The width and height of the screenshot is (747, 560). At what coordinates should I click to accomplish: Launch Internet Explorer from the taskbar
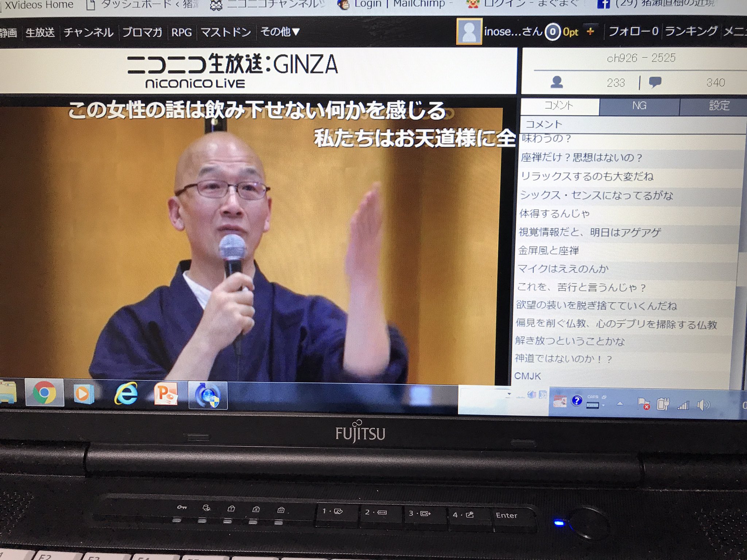126,394
